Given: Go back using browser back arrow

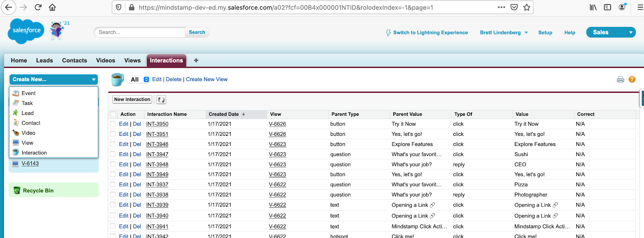Looking at the screenshot, I should click(x=8, y=7).
